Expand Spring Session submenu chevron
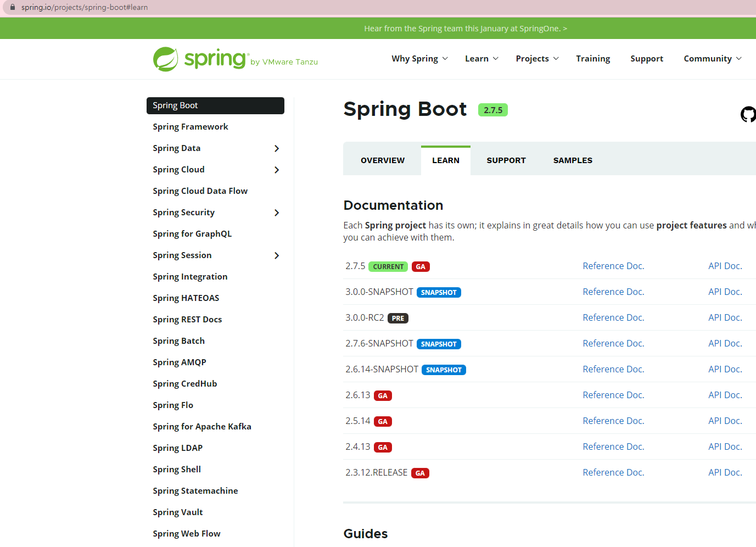This screenshot has height=547, width=756. (x=277, y=255)
